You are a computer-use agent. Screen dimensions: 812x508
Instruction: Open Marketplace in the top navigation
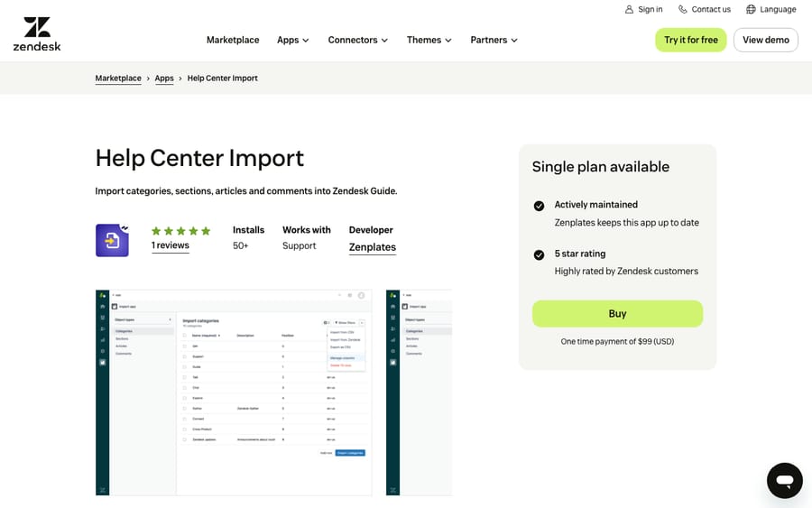233,40
